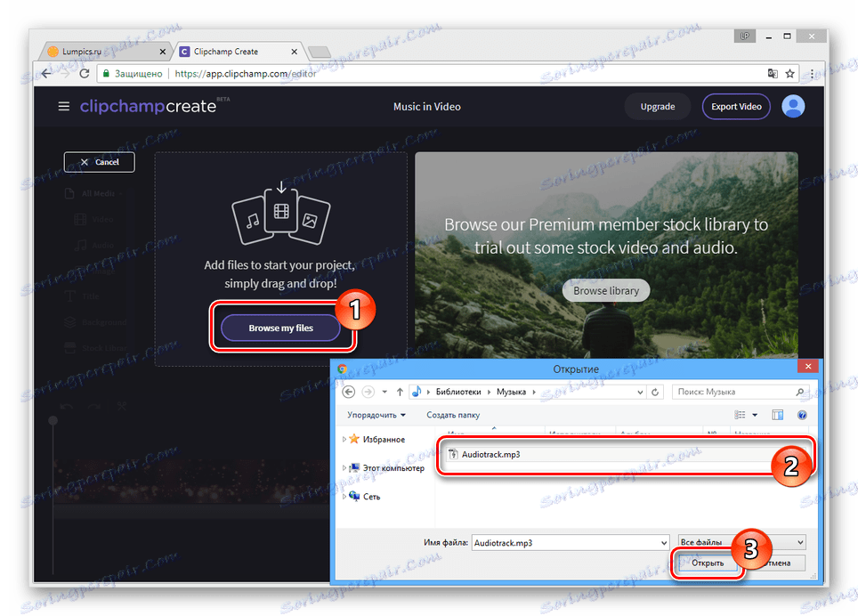Bookmark this page with star icon
858x616 pixels.
(x=789, y=73)
